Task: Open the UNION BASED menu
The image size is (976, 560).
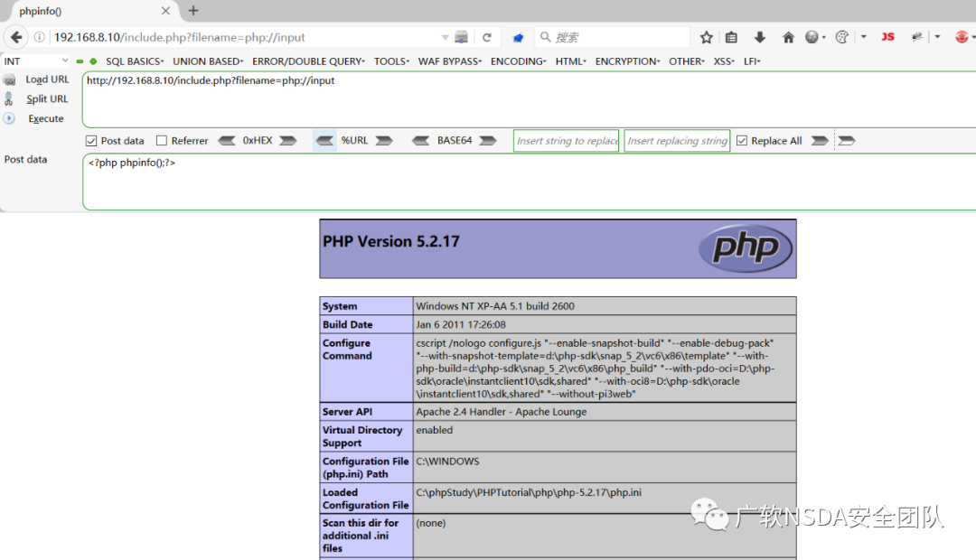Action: 208,61
